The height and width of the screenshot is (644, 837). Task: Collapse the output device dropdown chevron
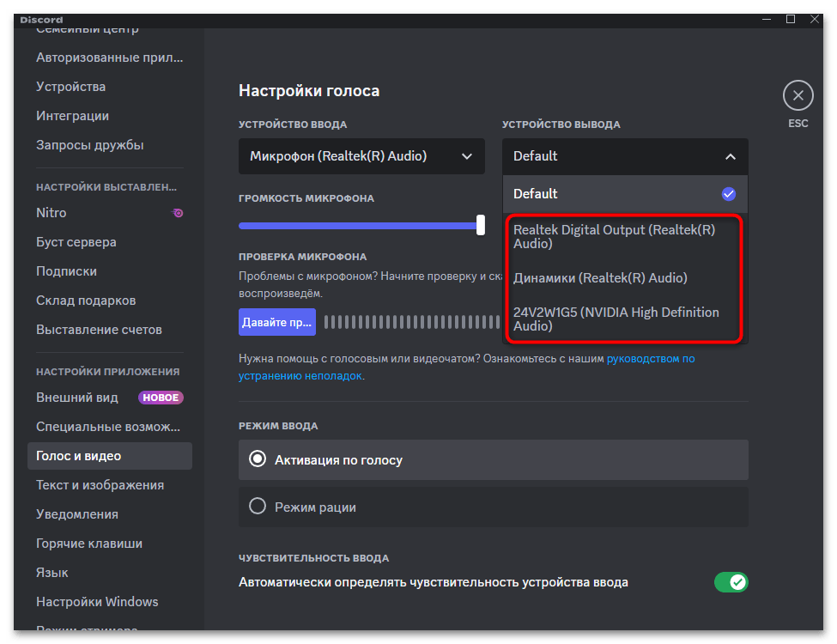tap(730, 156)
